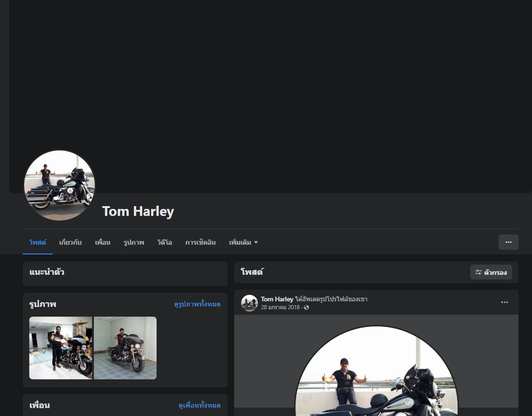This screenshot has height=416, width=532.
Task: Click the Tom Harley name on the post
Action: (277, 299)
